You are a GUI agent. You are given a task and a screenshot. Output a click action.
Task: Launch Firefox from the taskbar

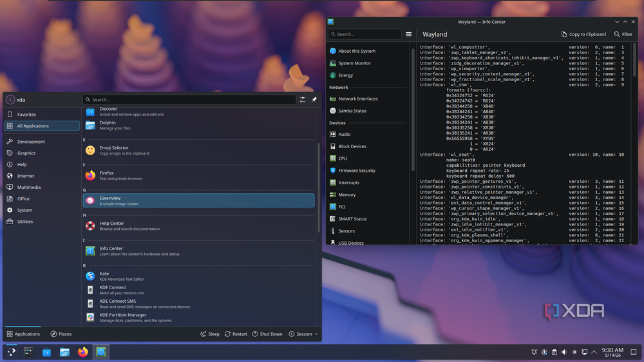(83, 352)
